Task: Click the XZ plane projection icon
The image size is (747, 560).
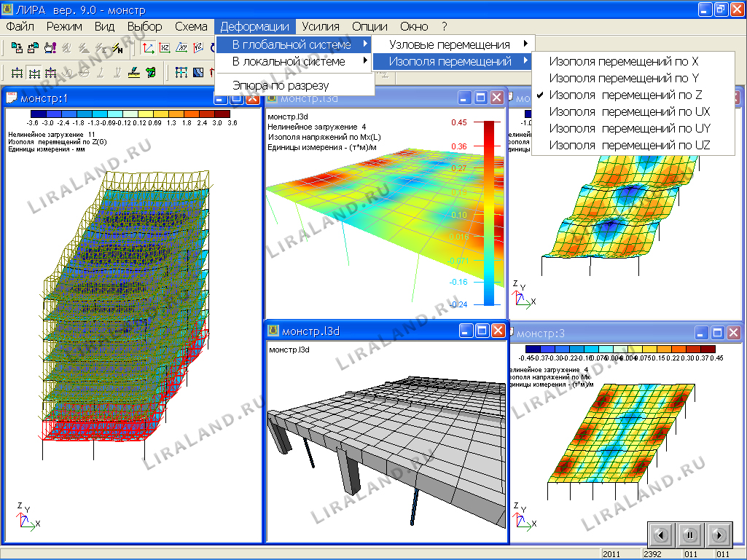Action: pos(164,49)
